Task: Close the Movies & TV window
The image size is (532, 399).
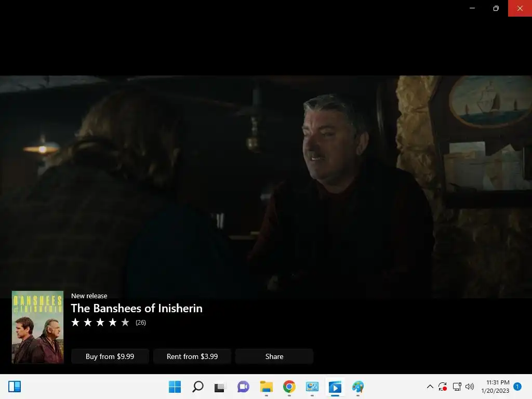Action: click(x=520, y=8)
